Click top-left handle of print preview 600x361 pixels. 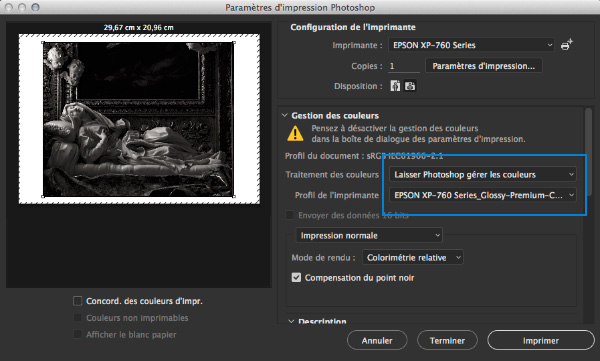[43, 43]
